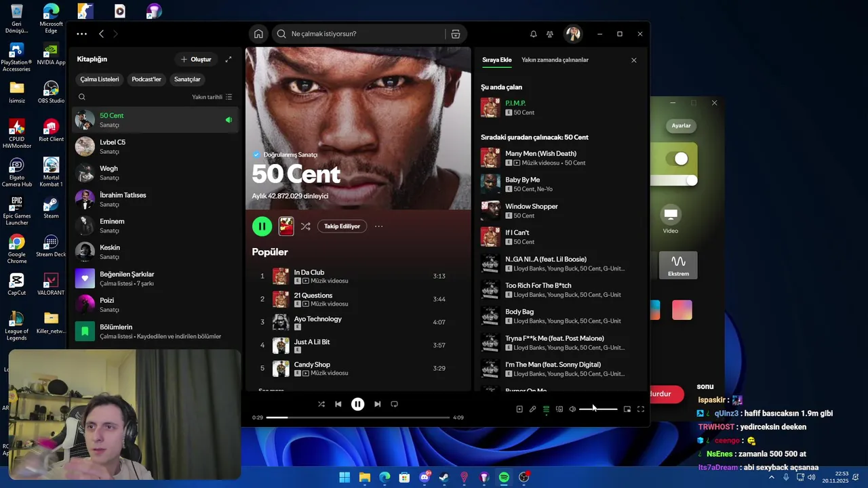Open Spotify home page icon
Image resolution: width=868 pixels, height=488 pixels.
(258, 34)
